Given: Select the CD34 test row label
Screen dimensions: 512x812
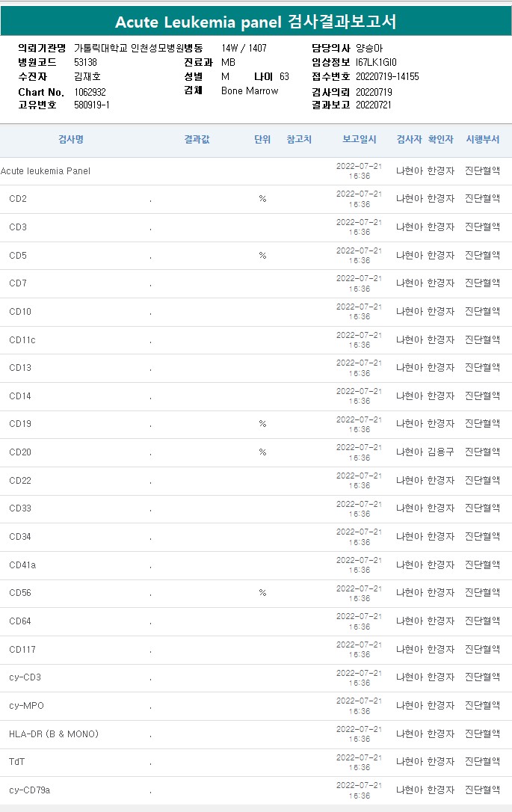Looking at the screenshot, I should [x=20, y=537].
